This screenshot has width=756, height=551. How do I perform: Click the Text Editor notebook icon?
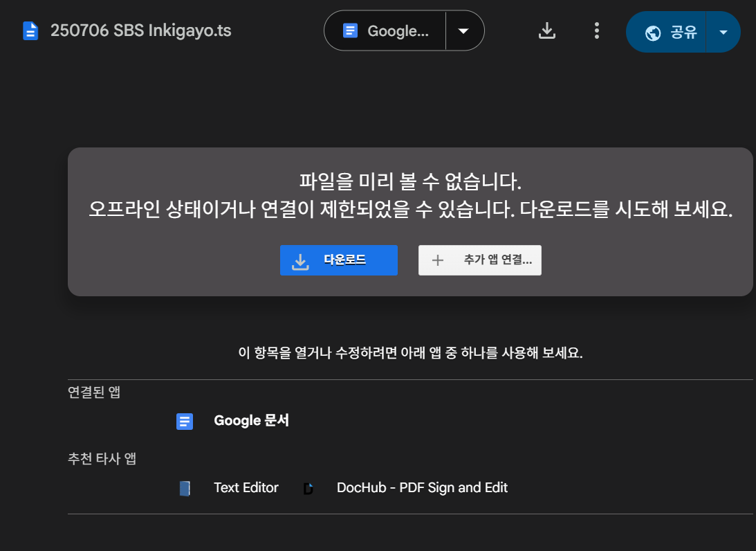point(185,488)
